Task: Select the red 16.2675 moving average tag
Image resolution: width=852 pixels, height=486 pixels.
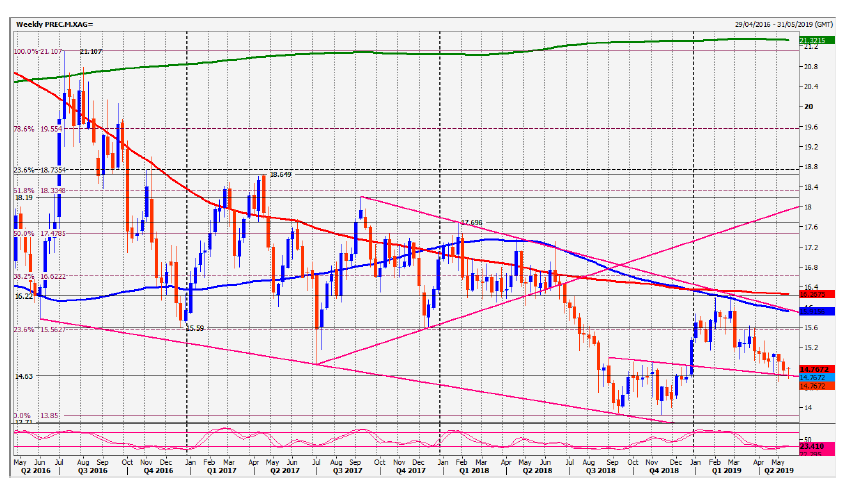Action: [816, 295]
